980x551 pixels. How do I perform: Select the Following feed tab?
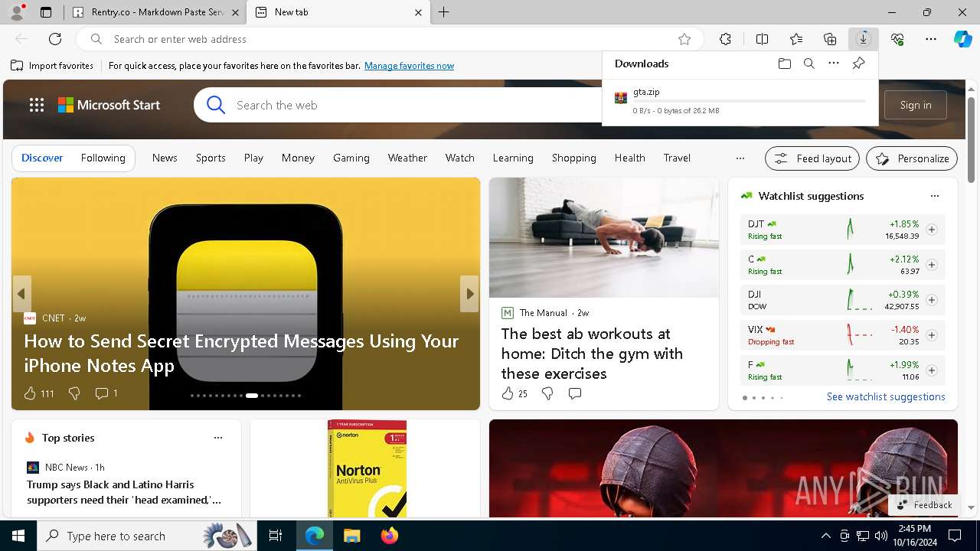[x=103, y=158]
